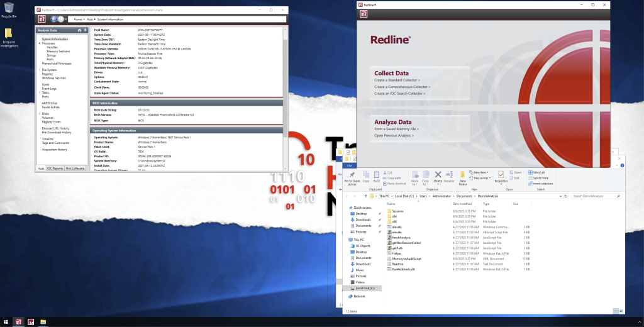Switch to the Not Collected tab
This screenshot has width=644, height=327.
75,169
